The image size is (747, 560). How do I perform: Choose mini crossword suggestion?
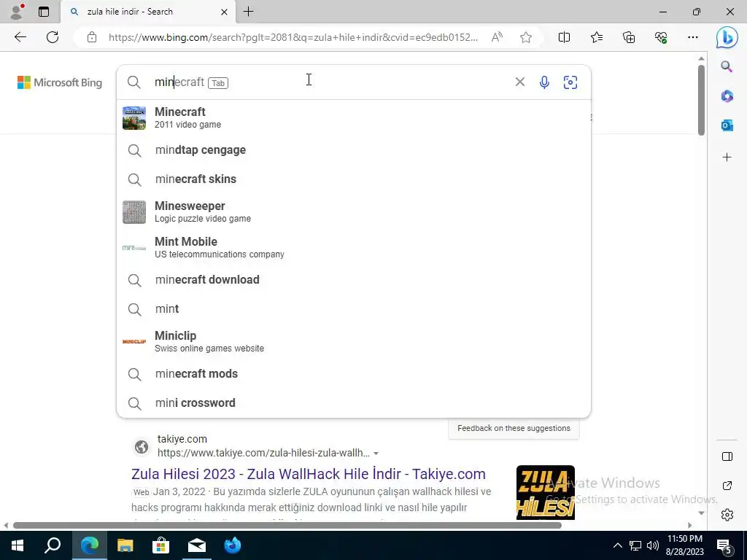[x=354, y=402]
